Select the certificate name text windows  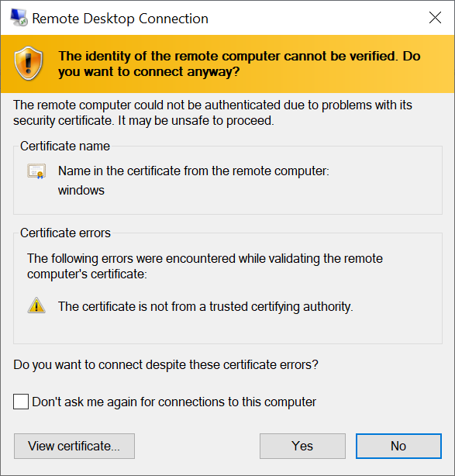click(x=81, y=191)
